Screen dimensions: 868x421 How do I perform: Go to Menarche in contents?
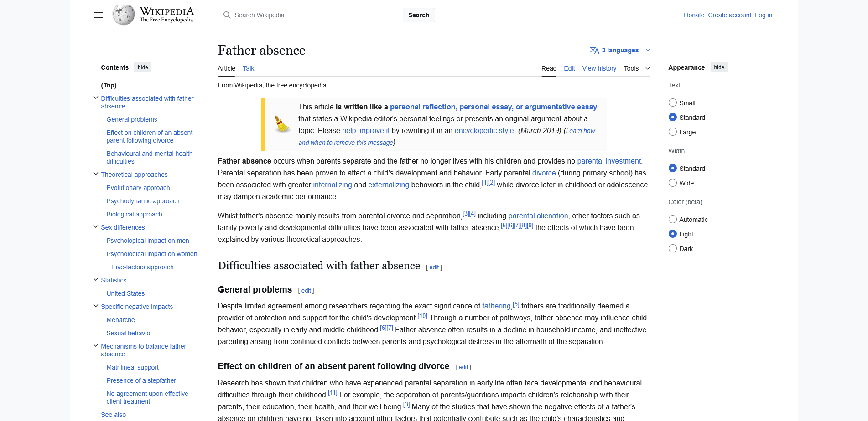[x=120, y=320]
